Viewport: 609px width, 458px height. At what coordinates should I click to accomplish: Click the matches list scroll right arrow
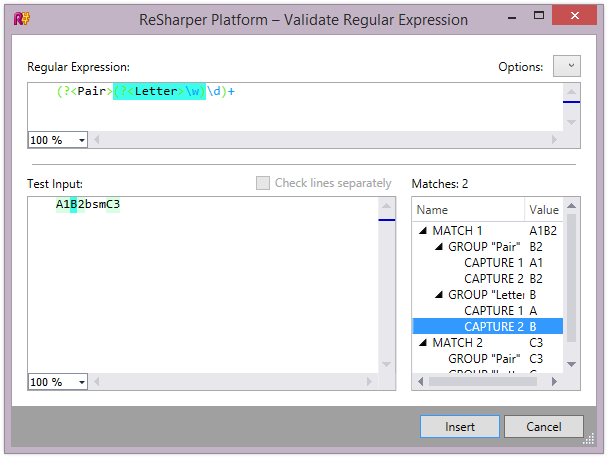click(554, 381)
